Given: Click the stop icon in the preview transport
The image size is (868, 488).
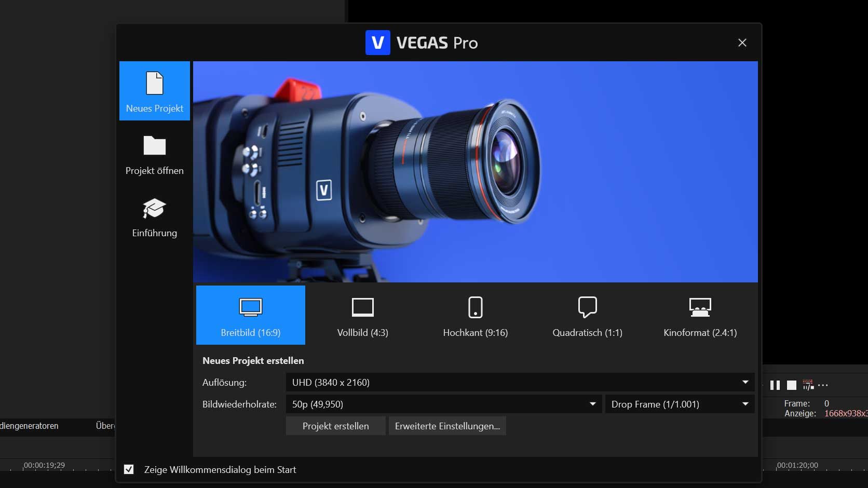Looking at the screenshot, I should [792, 385].
